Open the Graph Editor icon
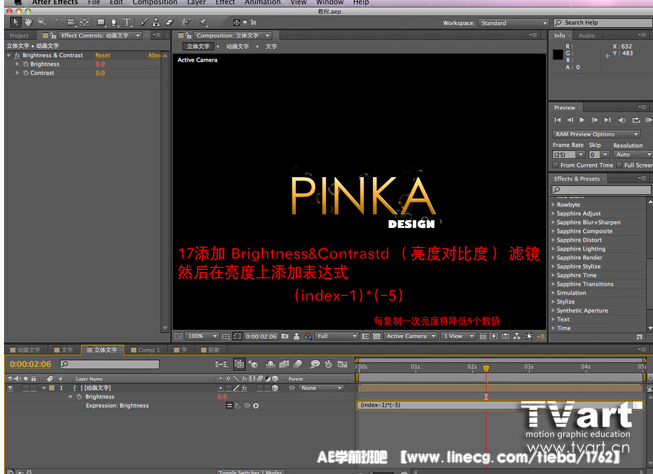Viewport: 653px width, 474px height. click(x=342, y=364)
